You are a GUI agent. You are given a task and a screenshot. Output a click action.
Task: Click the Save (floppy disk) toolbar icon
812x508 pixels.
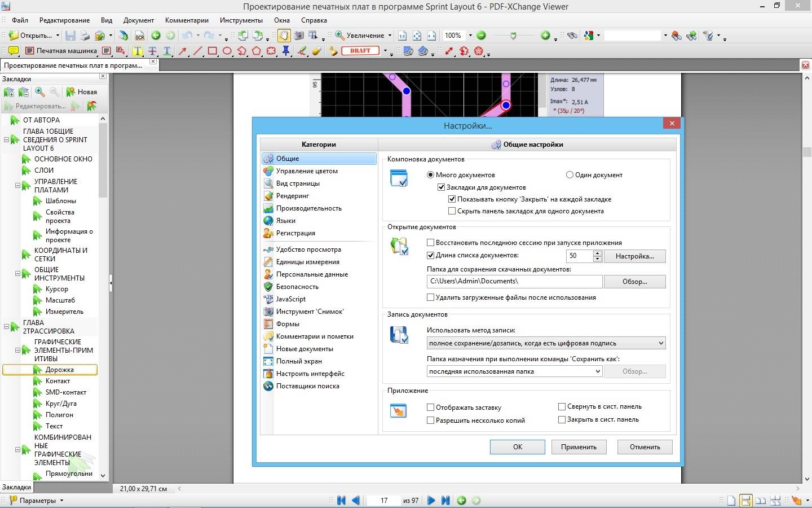pyautogui.click(x=70, y=36)
